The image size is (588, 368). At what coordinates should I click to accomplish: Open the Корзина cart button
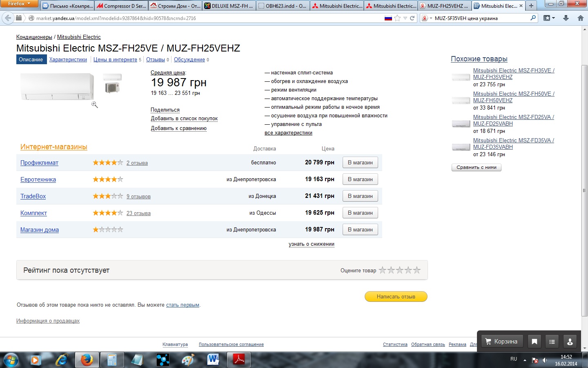501,341
